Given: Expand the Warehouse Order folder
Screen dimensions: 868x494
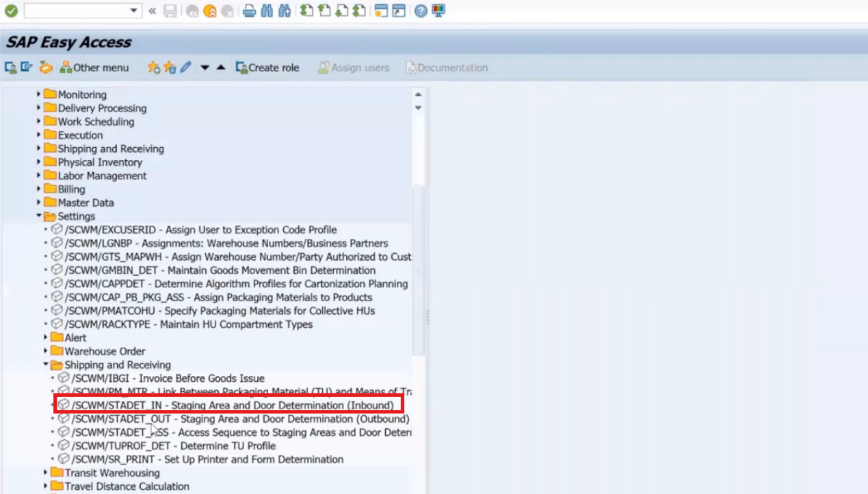Looking at the screenshot, I should click(46, 351).
